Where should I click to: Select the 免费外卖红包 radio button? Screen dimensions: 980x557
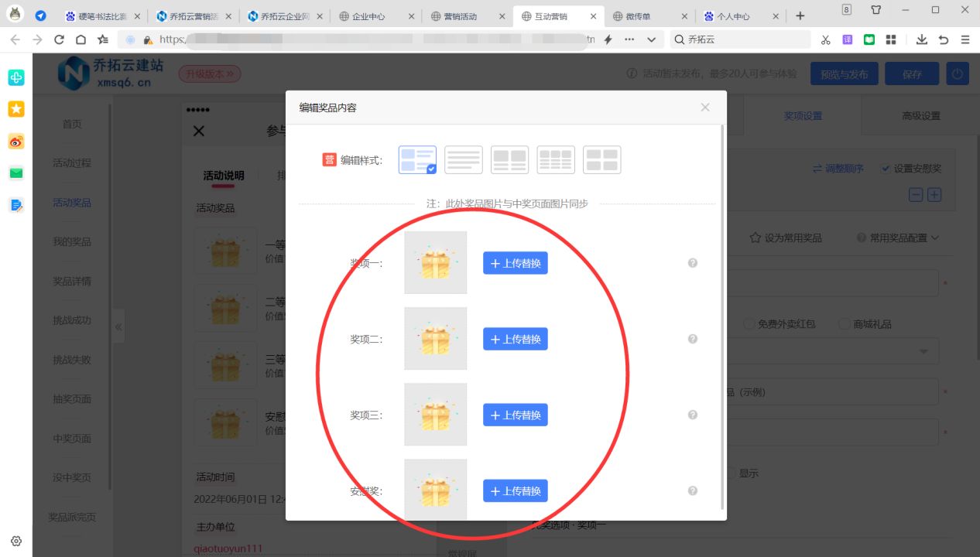pos(748,323)
